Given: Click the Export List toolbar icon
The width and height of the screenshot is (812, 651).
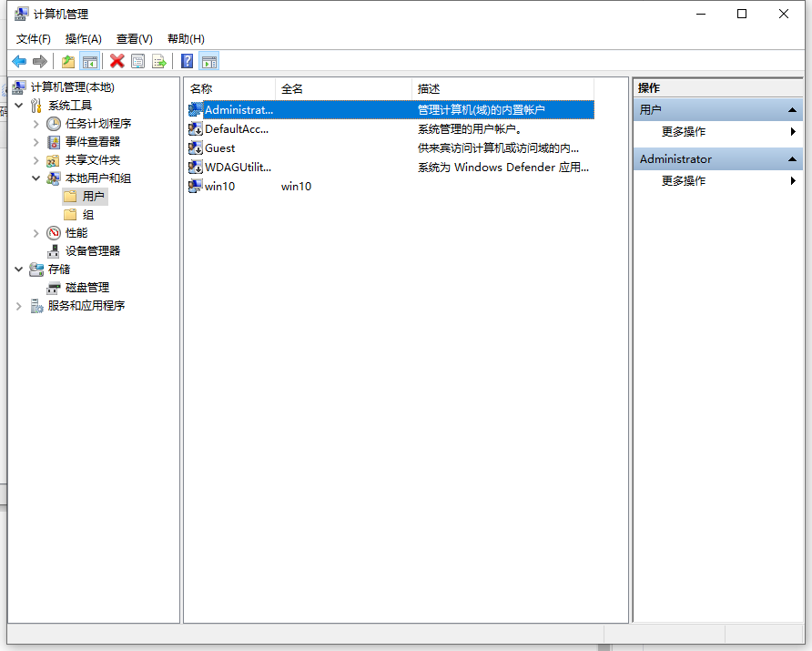Looking at the screenshot, I should 159,61.
